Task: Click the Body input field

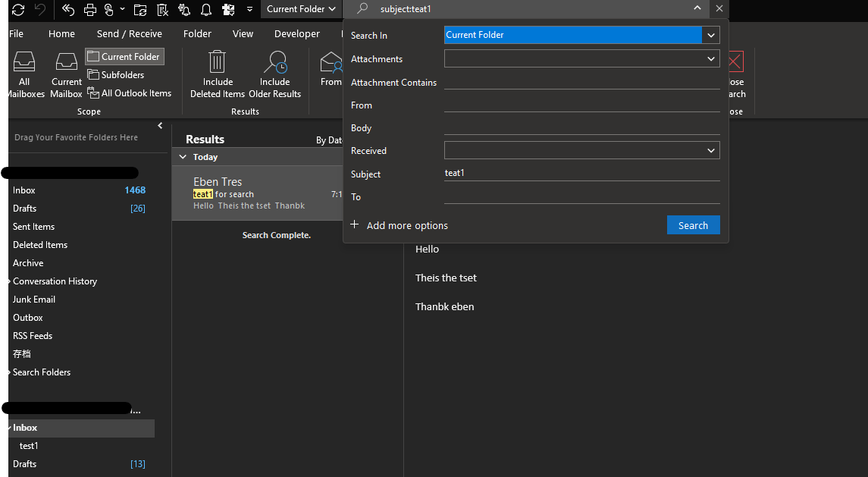Action: 581,127
